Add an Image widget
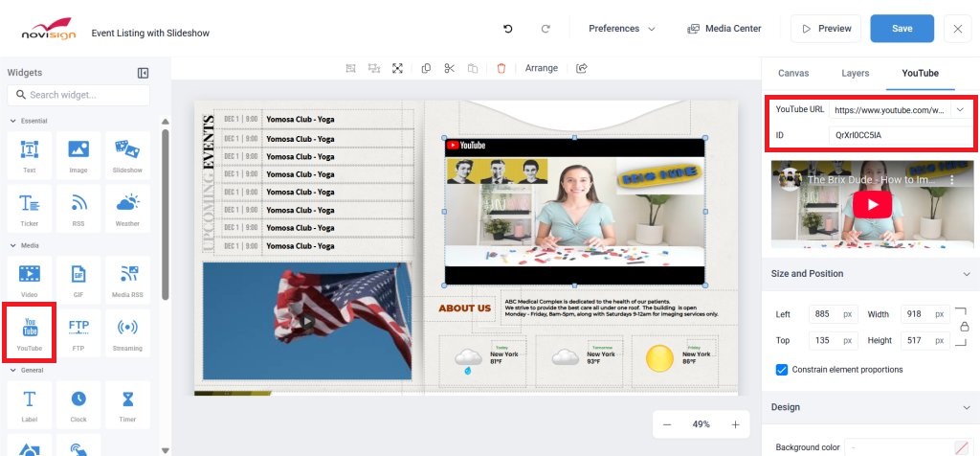Image resolution: width=980 pixels, height=456 pixels. 78,156
